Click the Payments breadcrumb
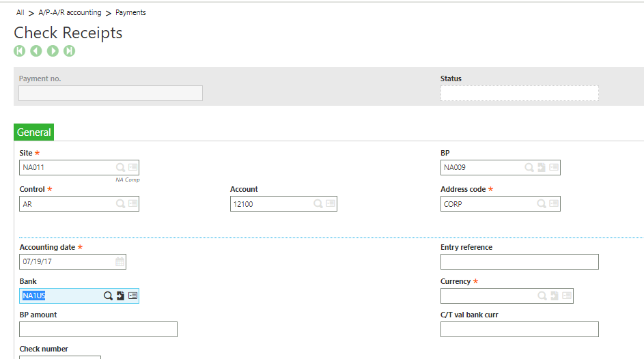 tap(130, 12)
